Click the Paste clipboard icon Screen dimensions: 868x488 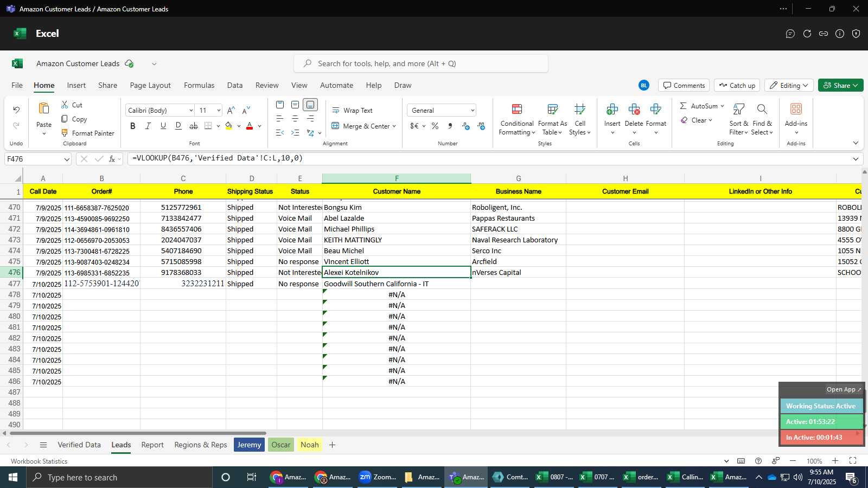pos(44,108)
